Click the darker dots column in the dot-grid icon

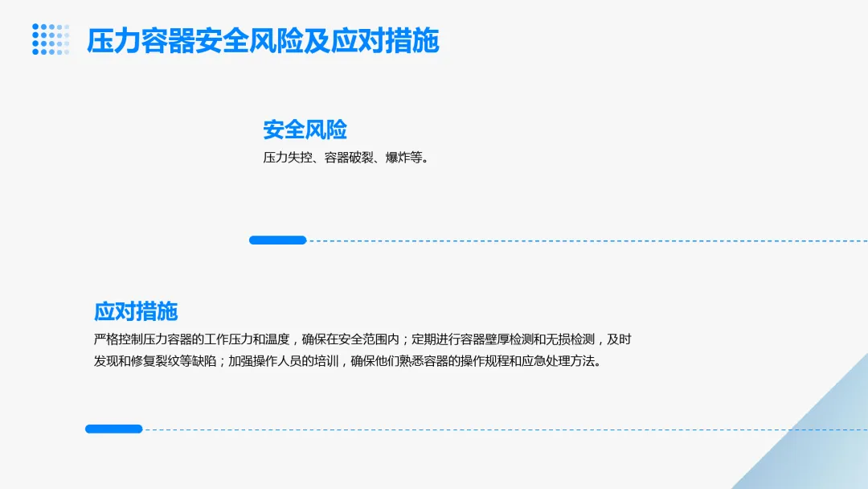pyautogui.click(x=34, y=40)
